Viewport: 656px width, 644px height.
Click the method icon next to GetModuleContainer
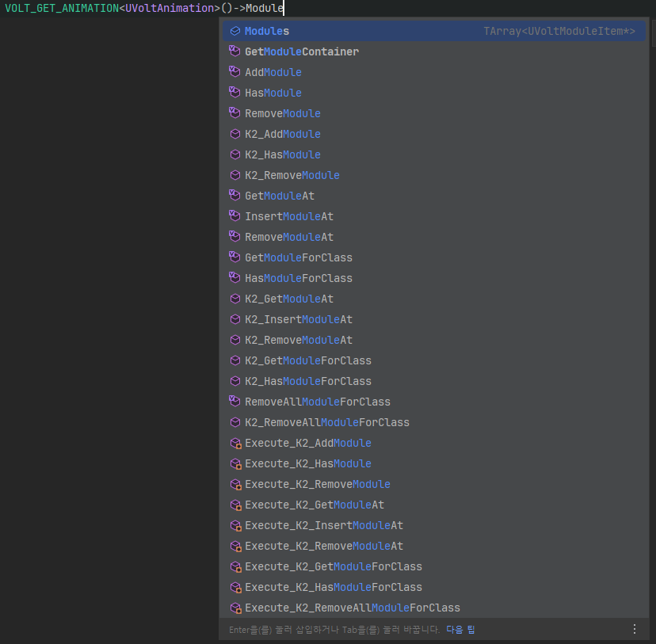click(x=235, y=51)
